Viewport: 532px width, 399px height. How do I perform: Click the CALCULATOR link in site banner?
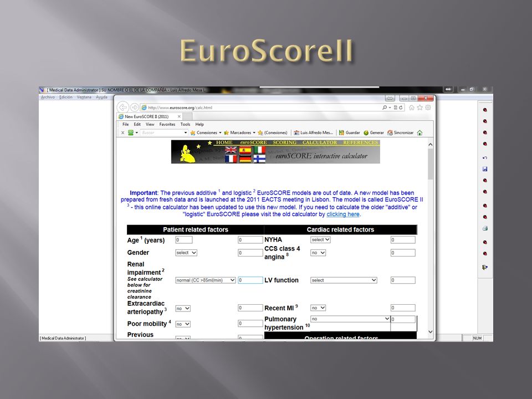320,142
